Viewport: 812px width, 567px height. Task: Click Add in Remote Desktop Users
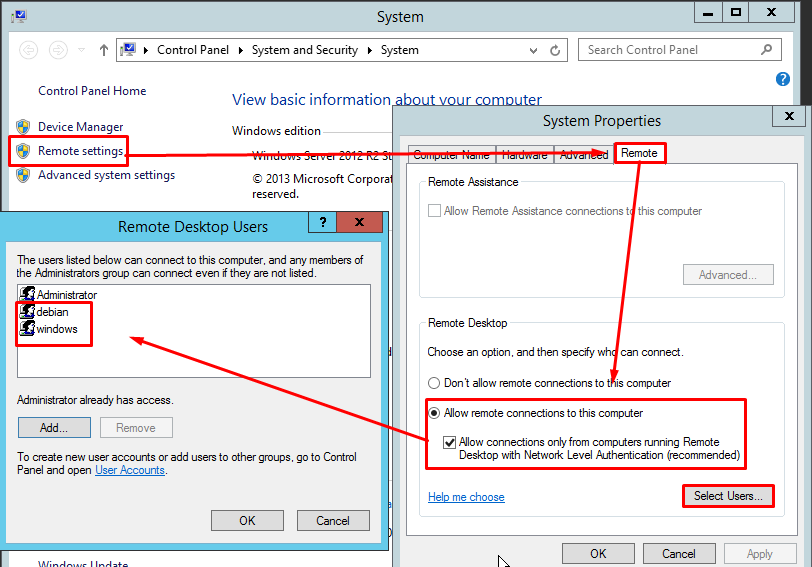54,428
